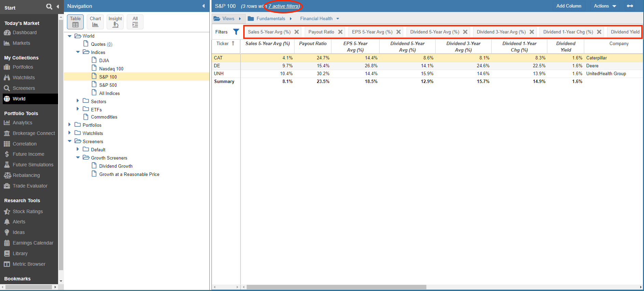
Task: Open the 7 active filters link
Action: pos(284,6)
